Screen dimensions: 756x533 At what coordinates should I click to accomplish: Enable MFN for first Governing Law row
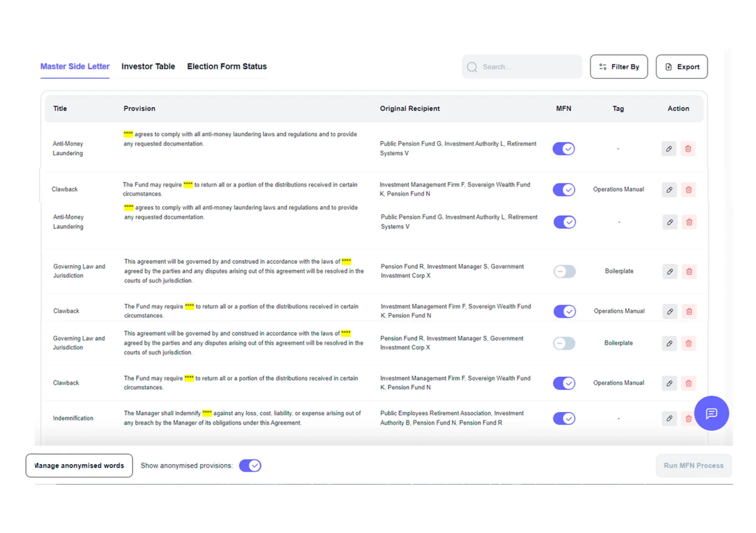565,271
